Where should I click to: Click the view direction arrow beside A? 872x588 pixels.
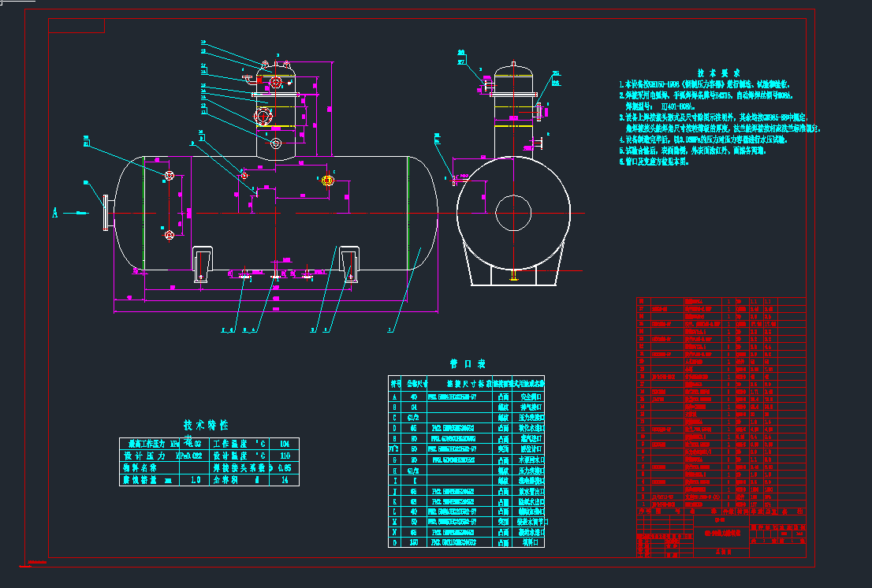[76, 212]
